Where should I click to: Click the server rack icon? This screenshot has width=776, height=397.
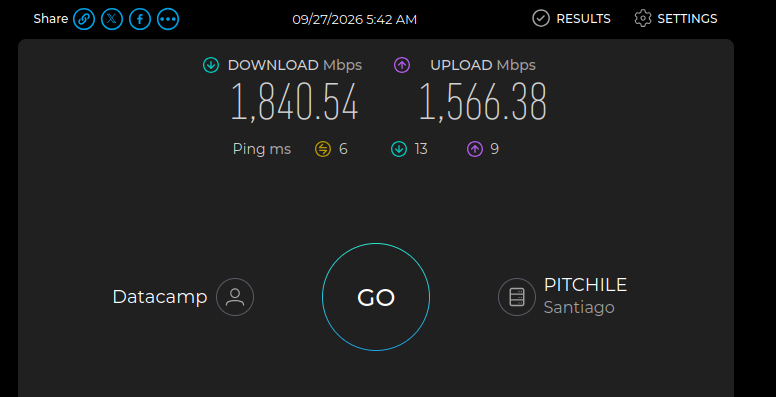pyautogui.click(x=517, y=297)
